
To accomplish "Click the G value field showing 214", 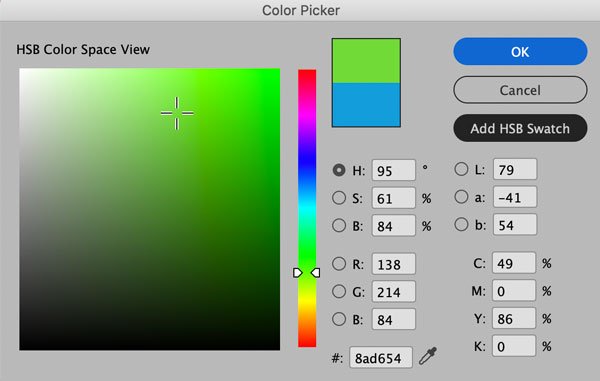I will pos(393,292).
